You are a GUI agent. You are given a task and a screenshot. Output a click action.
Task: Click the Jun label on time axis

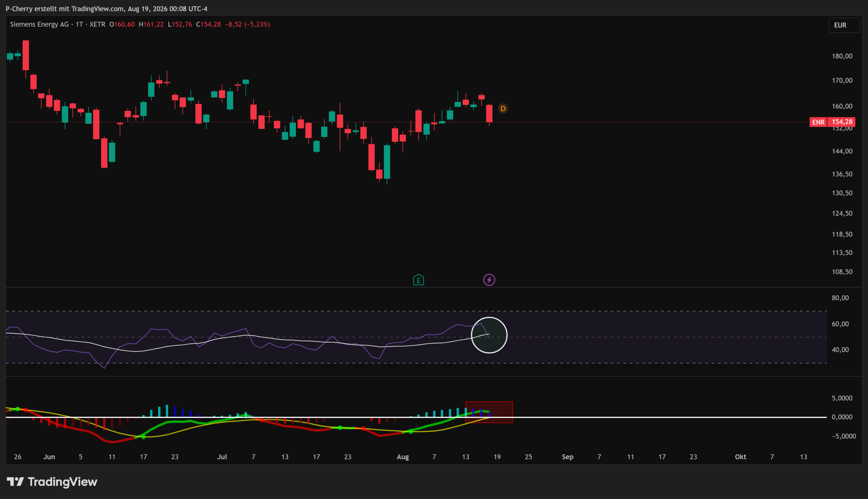coord(50,457)
